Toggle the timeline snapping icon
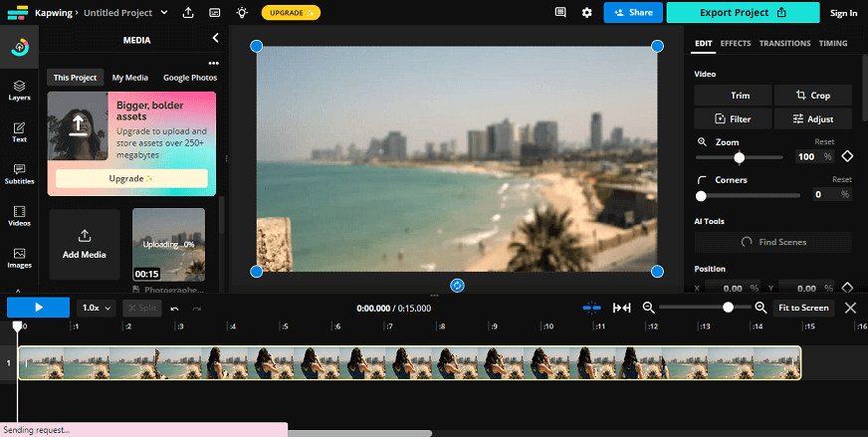The image size is (868, 437). tap(591, 308)
